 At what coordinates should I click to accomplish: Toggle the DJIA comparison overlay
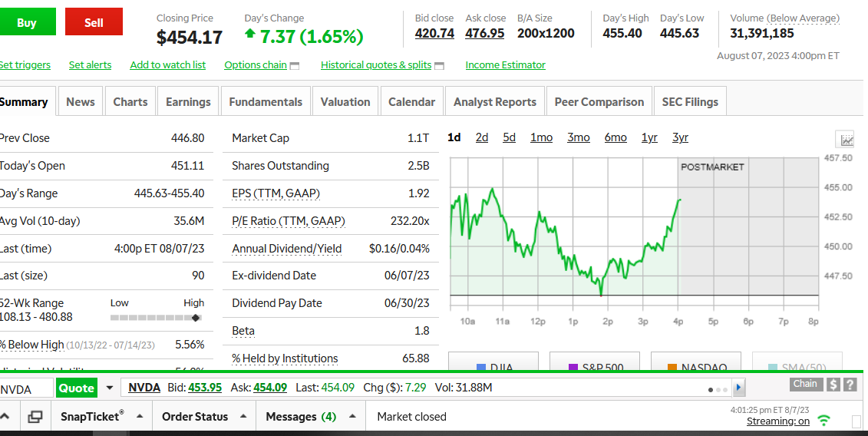pyautogui.click(x=493, y=367)
